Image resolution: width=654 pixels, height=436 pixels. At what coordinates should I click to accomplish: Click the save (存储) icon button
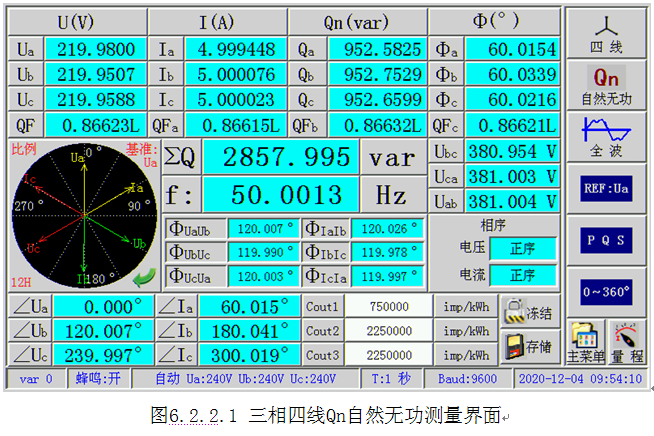[529, 346]
